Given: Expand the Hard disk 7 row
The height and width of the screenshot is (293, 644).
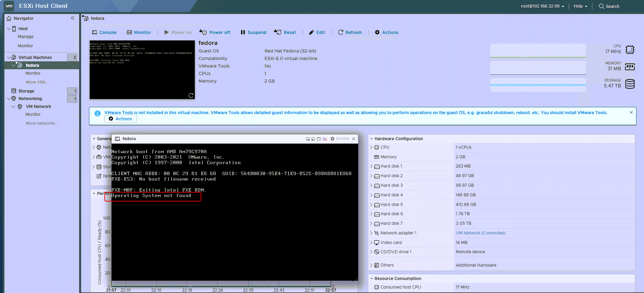Looking at the screenshot, I should coord(371,223).
